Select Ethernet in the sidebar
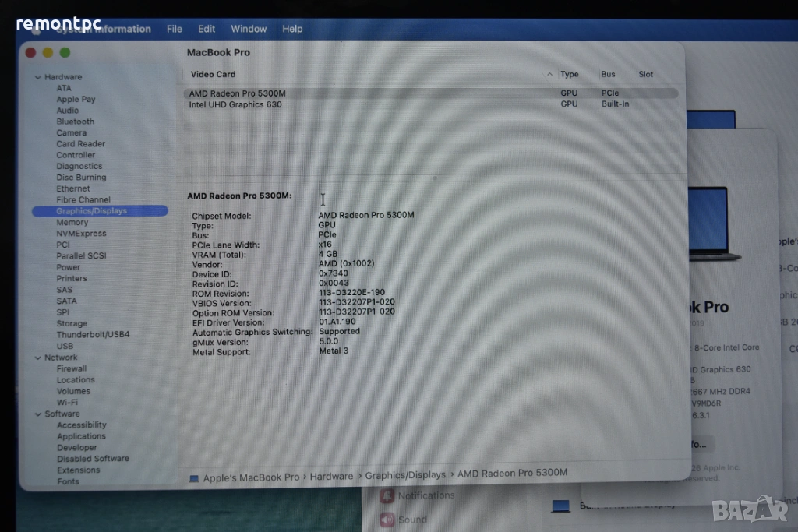This screenshot has height=532, width=798. (x=72, y=188)
